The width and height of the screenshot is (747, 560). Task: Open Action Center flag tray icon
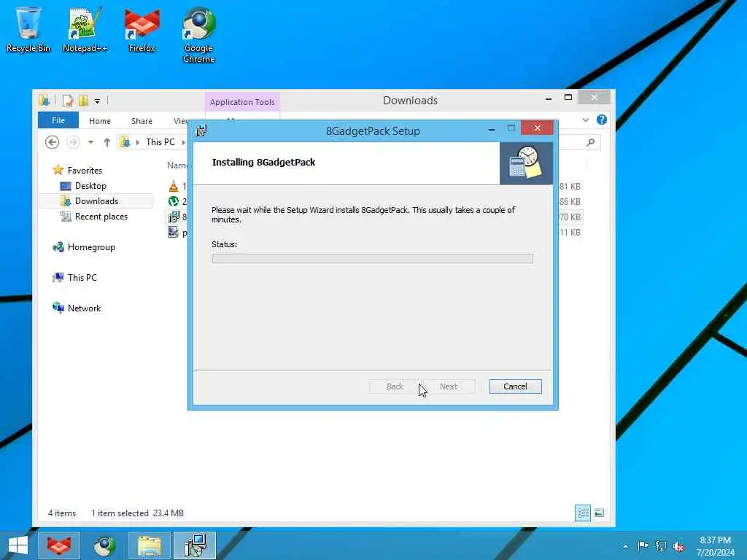coord(643,545)
